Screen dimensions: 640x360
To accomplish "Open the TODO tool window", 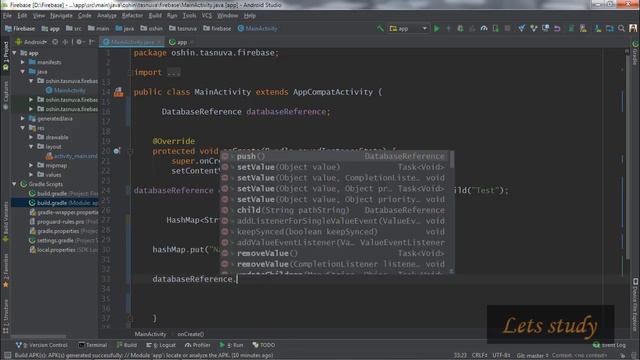I will (264, 345).
